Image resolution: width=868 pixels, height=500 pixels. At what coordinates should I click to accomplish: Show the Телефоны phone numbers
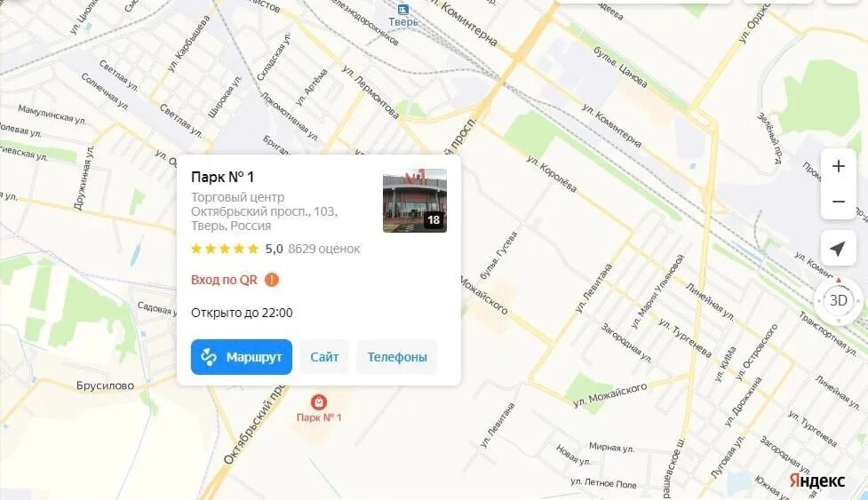397,357
